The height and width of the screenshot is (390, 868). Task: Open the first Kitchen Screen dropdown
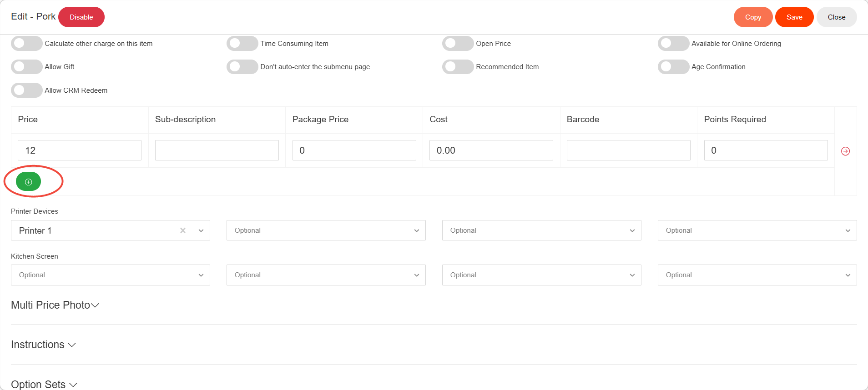110,275
